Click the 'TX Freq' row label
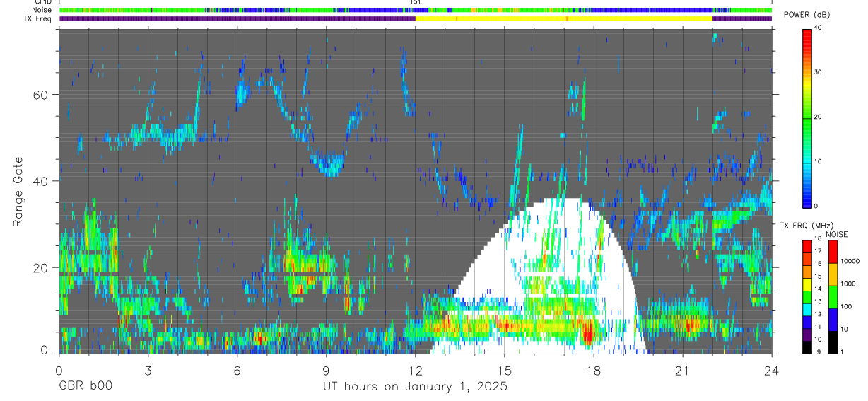 37,18
